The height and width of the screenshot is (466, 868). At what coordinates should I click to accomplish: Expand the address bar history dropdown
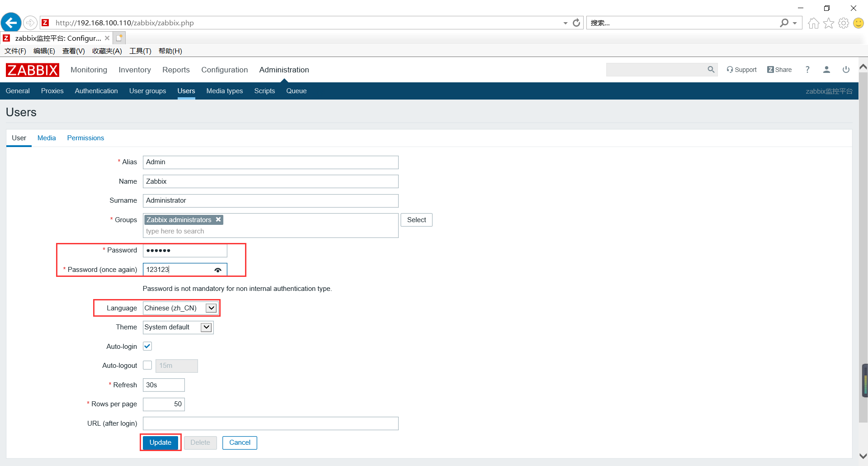[566, 23]
